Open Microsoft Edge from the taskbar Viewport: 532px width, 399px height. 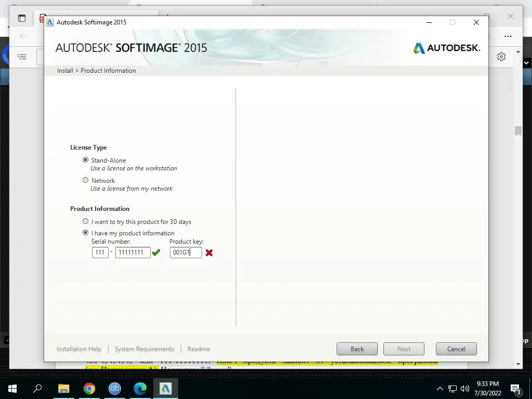tap(140, 389)
